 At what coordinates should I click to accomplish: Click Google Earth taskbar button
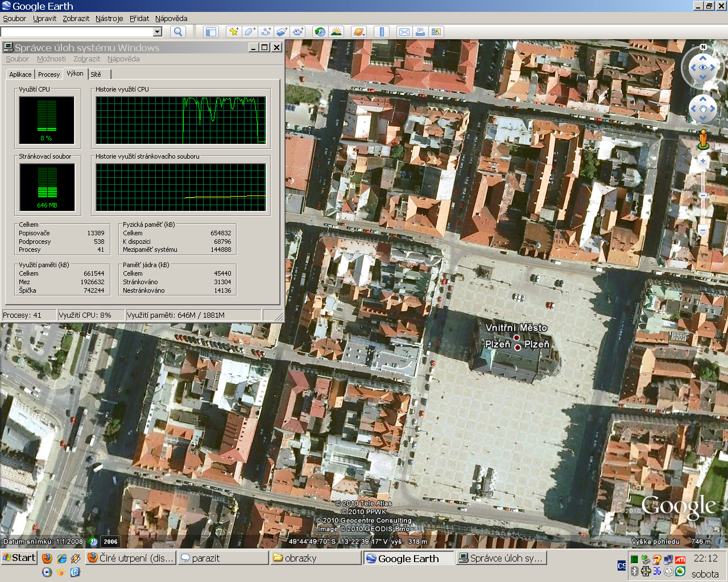coord(408,558)
